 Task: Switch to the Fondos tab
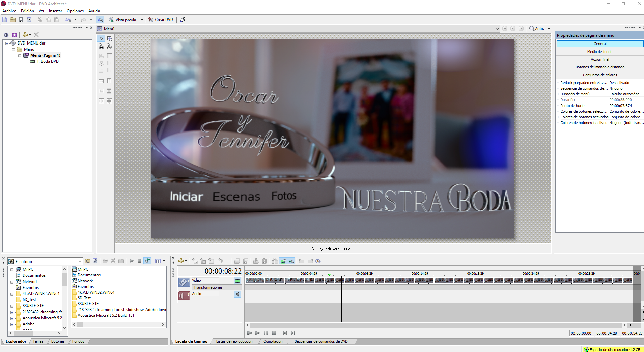78,341
